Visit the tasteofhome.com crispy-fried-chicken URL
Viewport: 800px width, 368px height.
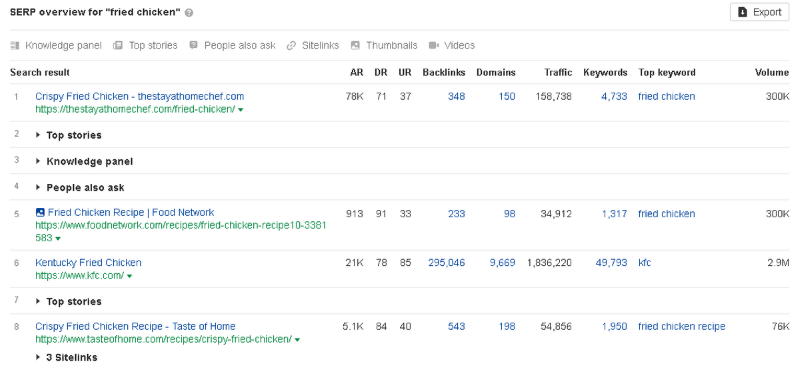point(163,339)
